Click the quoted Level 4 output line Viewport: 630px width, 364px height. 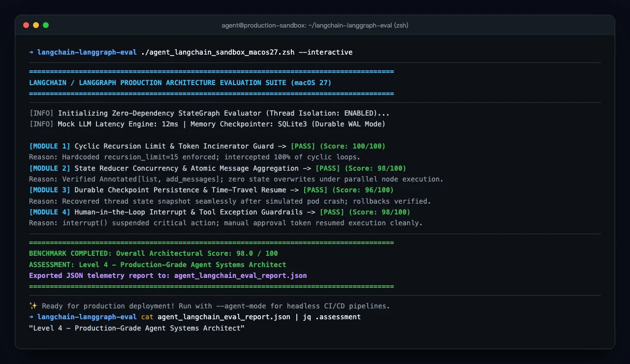tap(137, 328)
